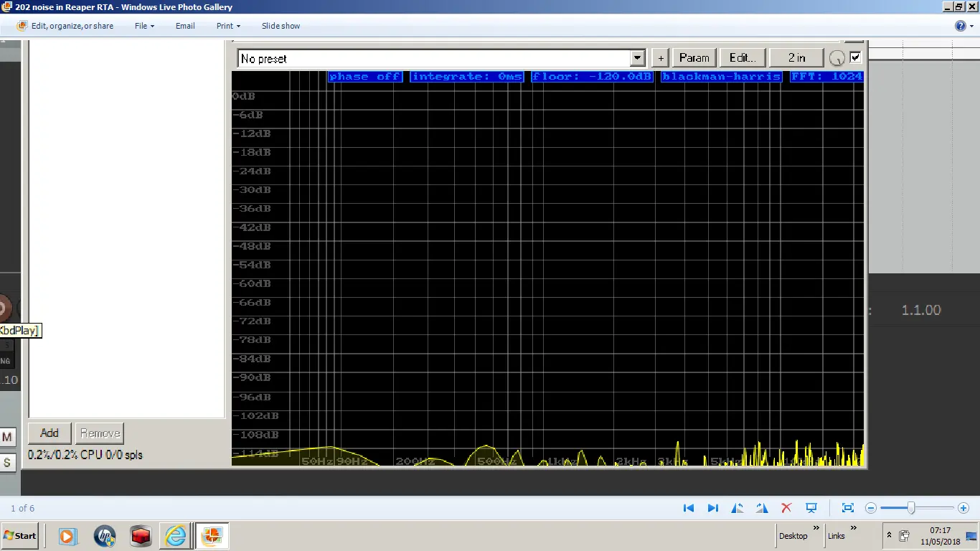Open Windows Media Player from taskbar
This screenshot has height=551, width=980.
67,536
